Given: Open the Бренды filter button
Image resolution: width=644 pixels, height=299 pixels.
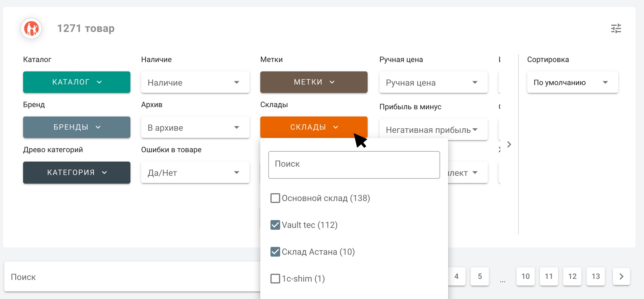Looking at the screenshot, I should [x=77, y=127].
